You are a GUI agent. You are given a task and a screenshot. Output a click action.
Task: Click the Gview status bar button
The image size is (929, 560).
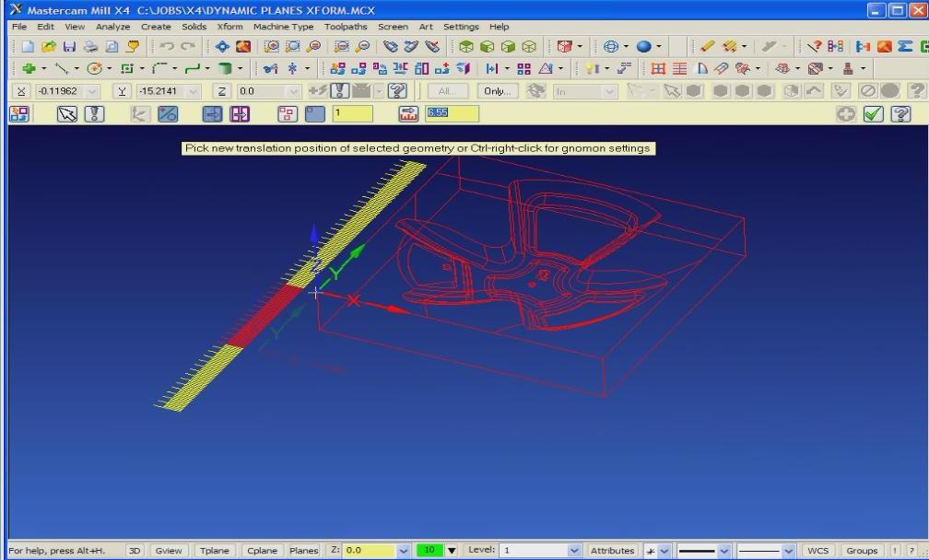click(x=169, y=551)
